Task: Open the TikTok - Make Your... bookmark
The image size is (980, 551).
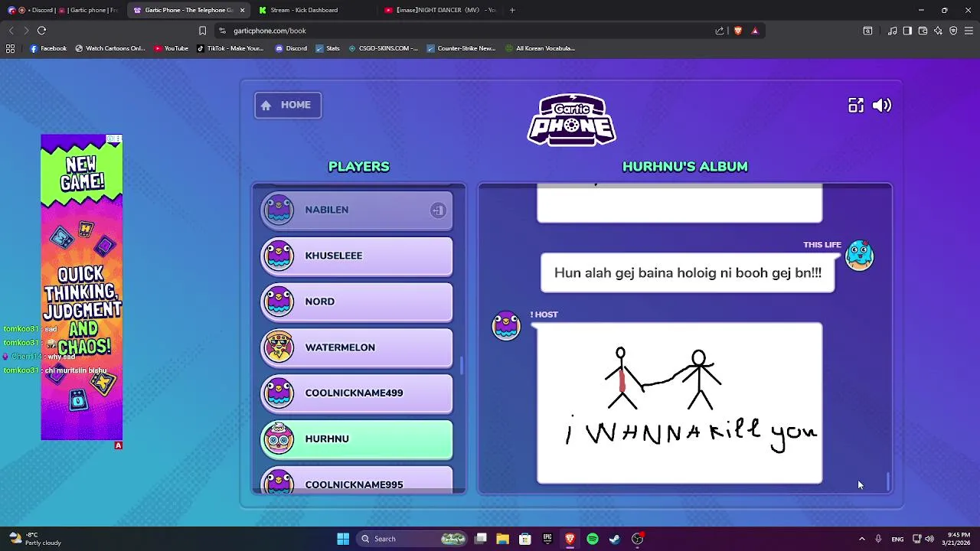Action: coord(230,48)
